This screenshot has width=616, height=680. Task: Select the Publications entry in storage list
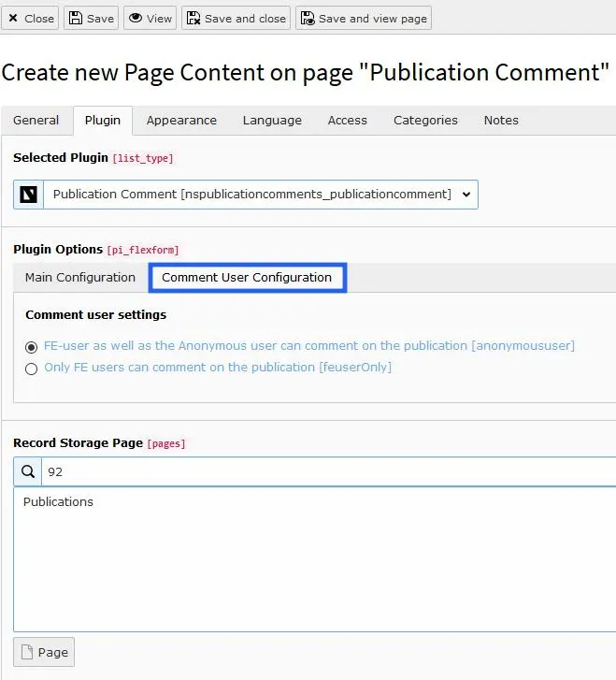[x=58, y=501]
